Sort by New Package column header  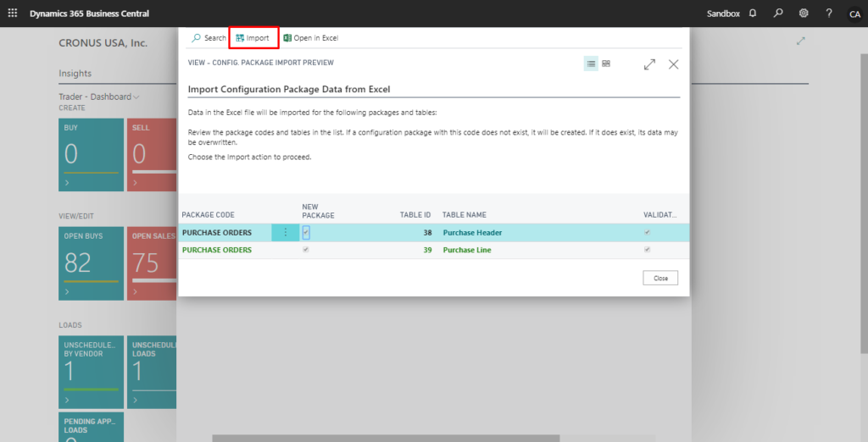point(319,211)
